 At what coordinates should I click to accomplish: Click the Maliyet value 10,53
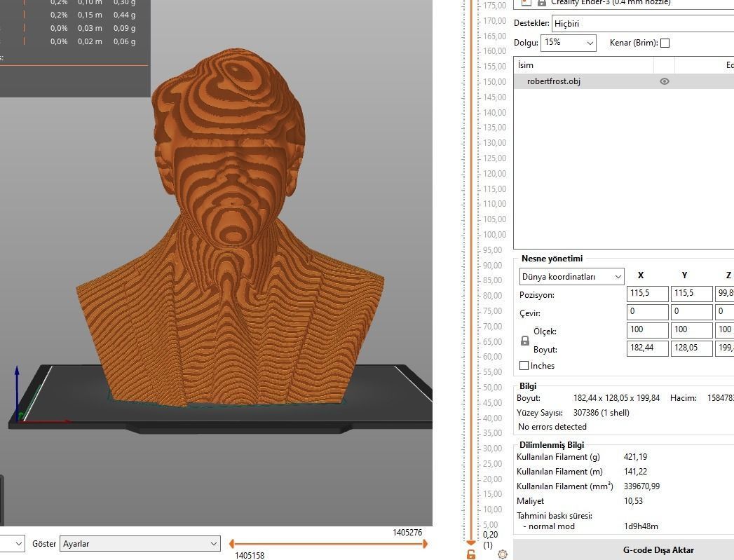coord(633,501)
